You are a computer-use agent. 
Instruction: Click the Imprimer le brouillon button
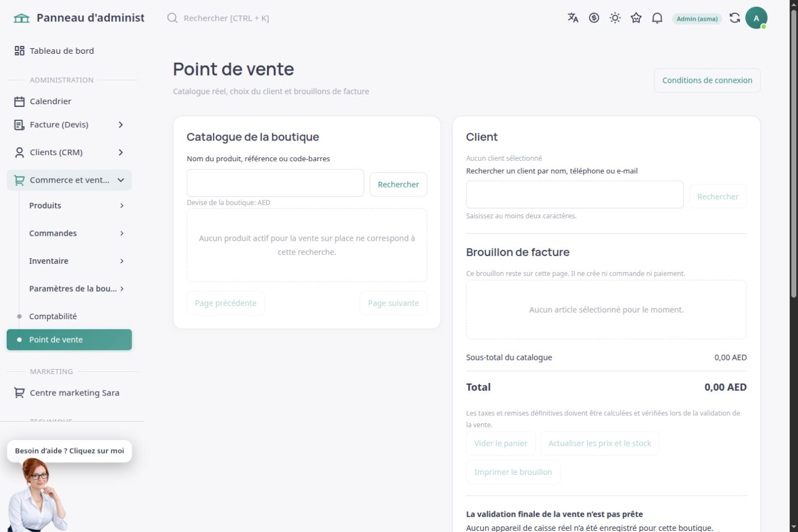(x=513, y=472)
